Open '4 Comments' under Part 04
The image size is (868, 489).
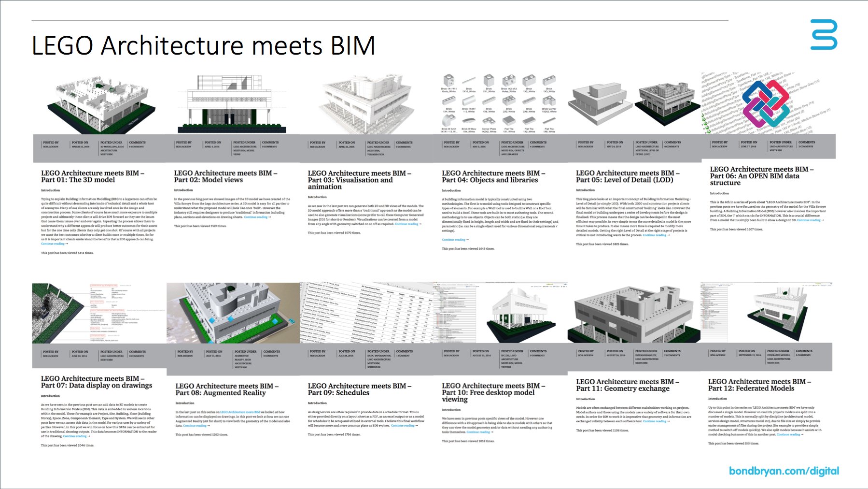(538, 147)
